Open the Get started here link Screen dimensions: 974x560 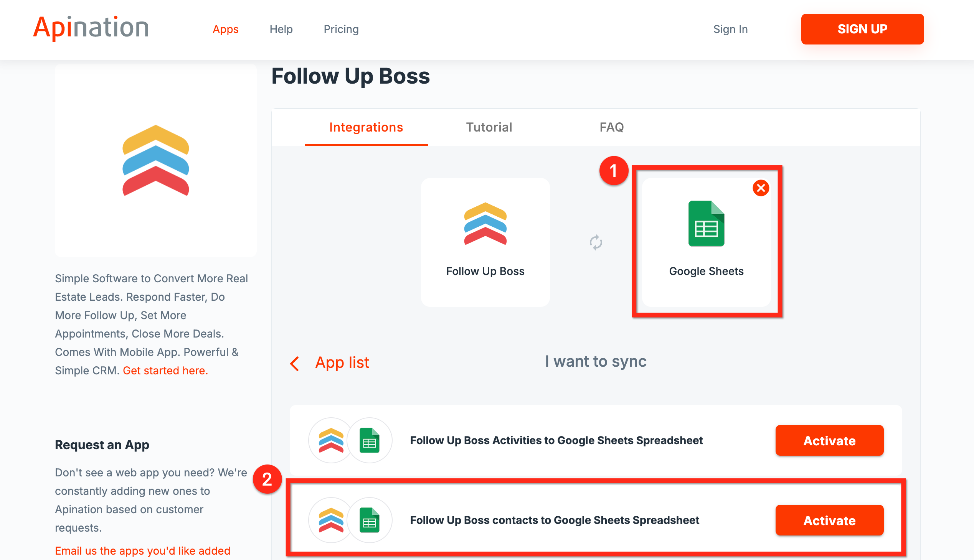point(165,371)
